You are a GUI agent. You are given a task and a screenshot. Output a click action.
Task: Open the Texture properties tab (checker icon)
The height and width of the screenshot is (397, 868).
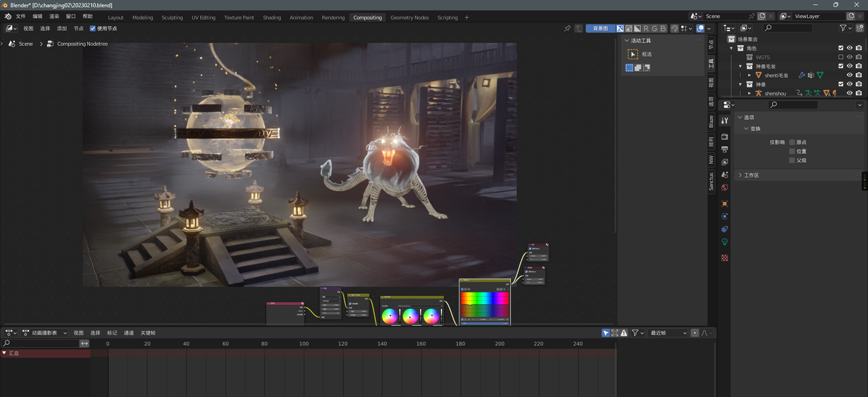pyautogui.click(x=724, y=258)
